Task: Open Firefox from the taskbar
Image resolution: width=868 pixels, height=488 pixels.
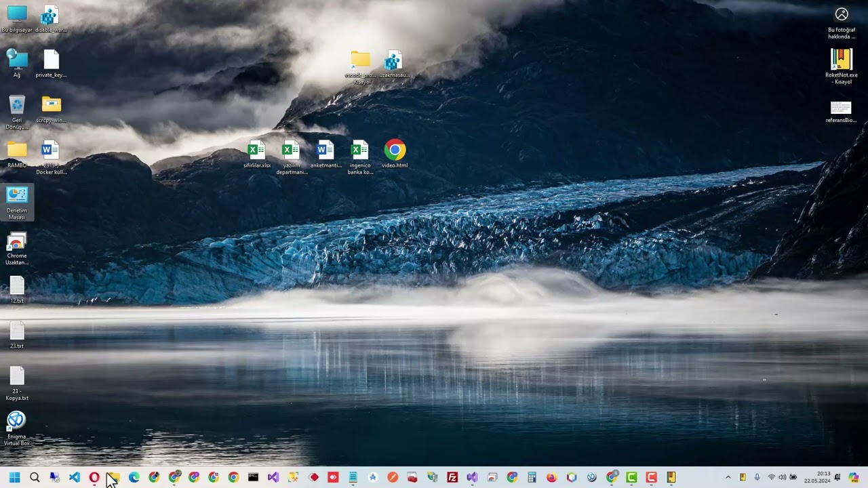Action: [x=552, y=477]
